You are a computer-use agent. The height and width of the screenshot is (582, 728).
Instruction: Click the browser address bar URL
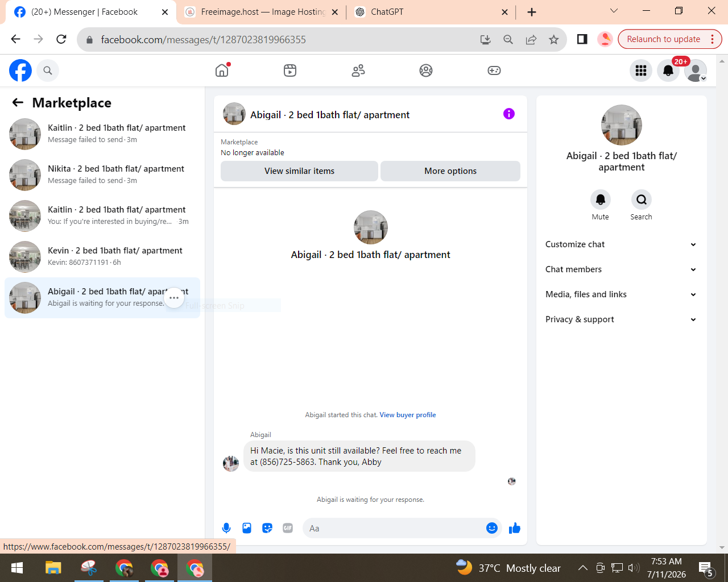click(x=203, y=40)
